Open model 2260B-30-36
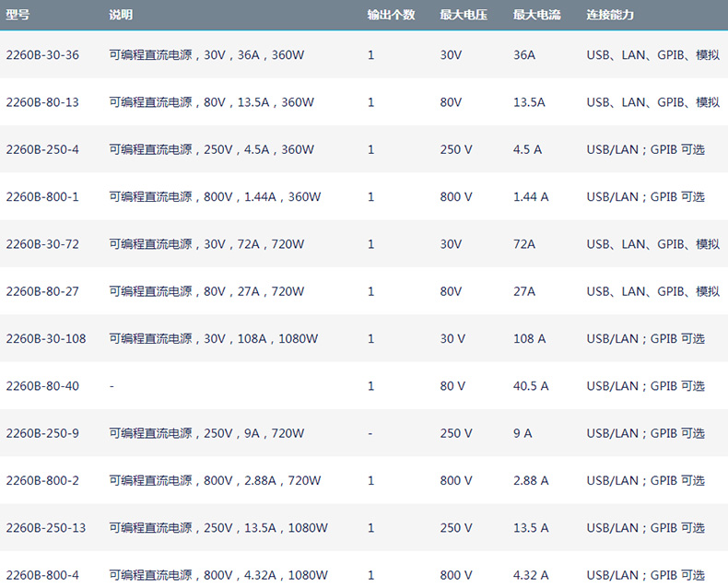 (42, 54)
